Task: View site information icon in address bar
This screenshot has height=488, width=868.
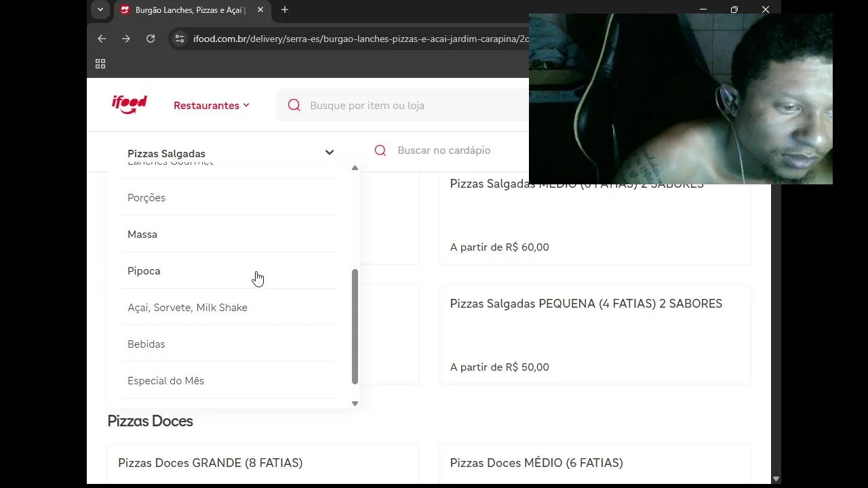Action: pos(180,39)
